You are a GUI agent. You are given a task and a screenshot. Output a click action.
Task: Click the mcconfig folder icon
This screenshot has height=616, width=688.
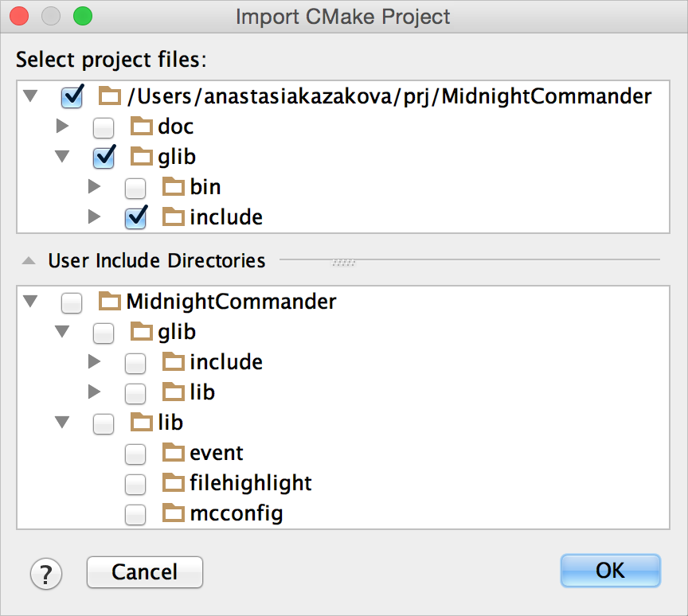click(x=174, y=513)
